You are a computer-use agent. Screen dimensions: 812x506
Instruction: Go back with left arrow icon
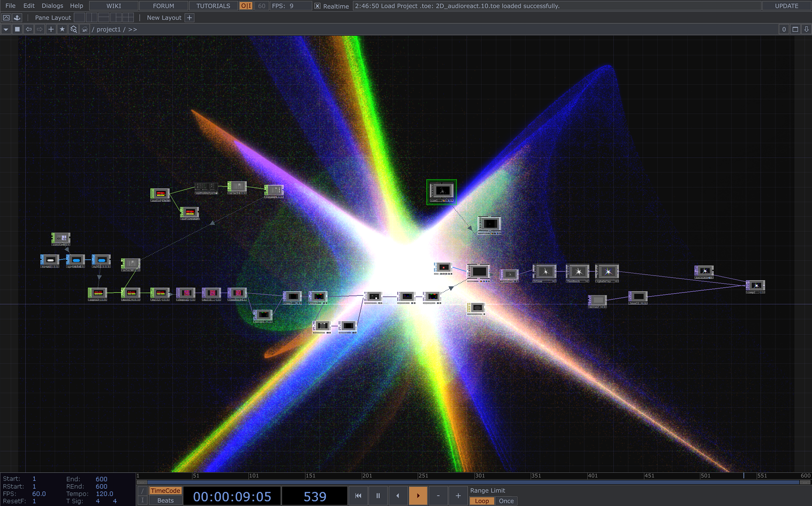click(28, 29)
